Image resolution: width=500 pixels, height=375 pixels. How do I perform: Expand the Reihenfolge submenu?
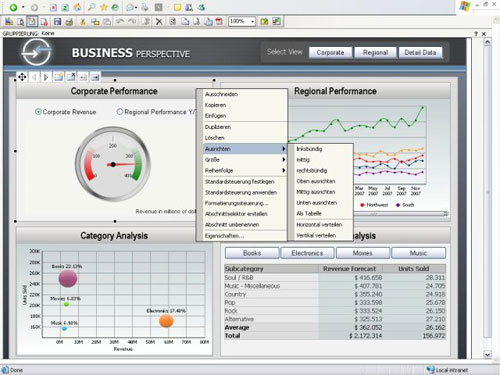[245, 170]
